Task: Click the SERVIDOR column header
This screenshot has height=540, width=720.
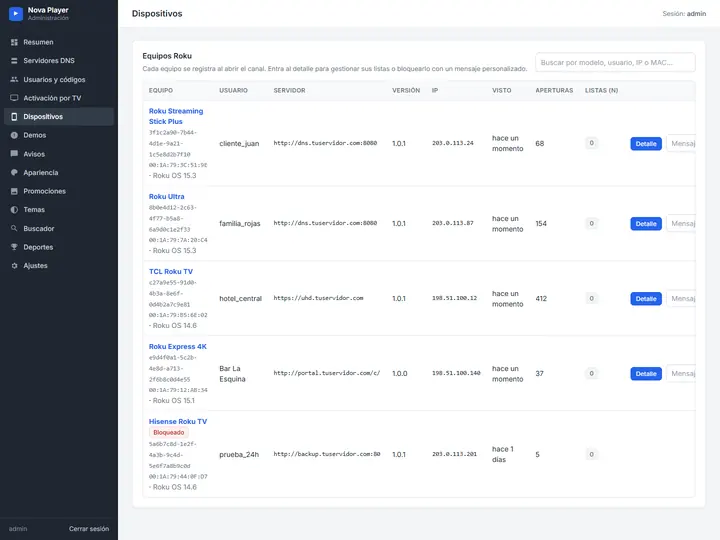Action: point(289,90)
